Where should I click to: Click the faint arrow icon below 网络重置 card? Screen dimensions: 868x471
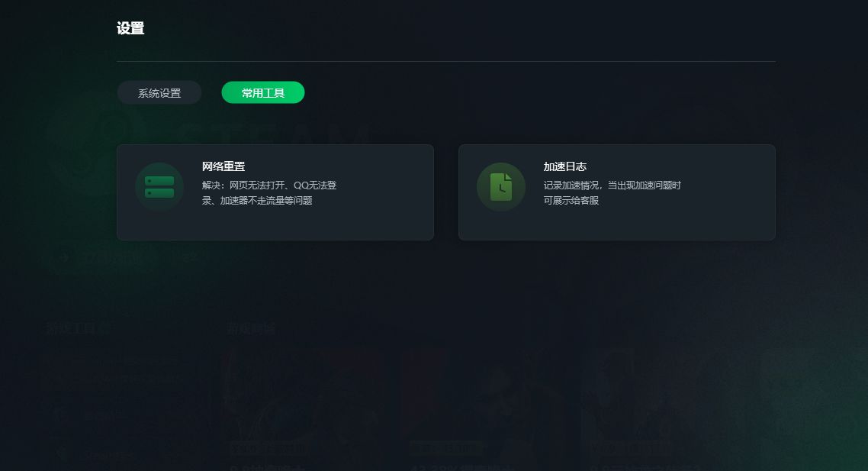[x=64, y=257]
